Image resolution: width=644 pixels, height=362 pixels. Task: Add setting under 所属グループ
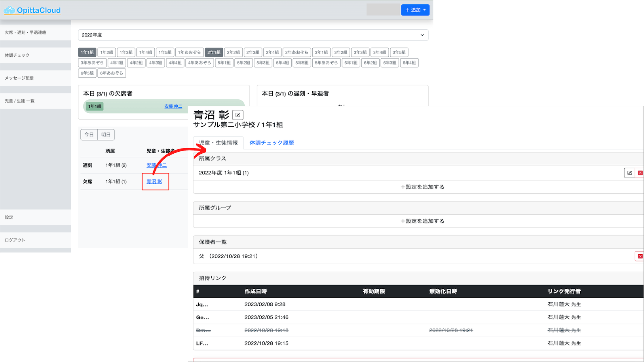pyautogui.click(x=422, y=221)
